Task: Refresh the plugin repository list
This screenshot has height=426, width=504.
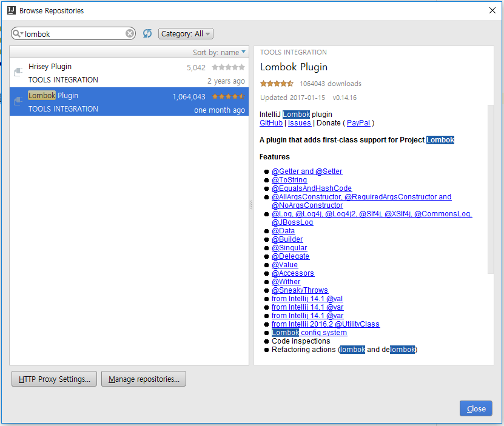Action: tap(147, 33)
